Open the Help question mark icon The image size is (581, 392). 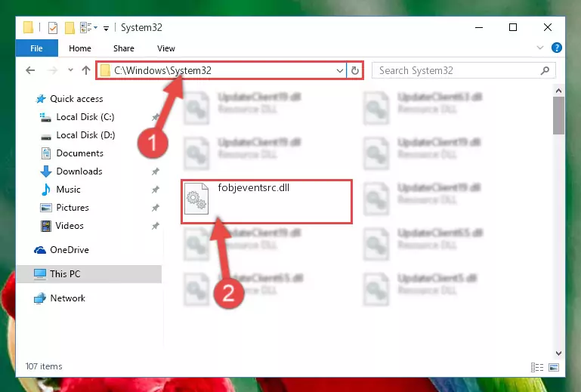coord(556,48)
